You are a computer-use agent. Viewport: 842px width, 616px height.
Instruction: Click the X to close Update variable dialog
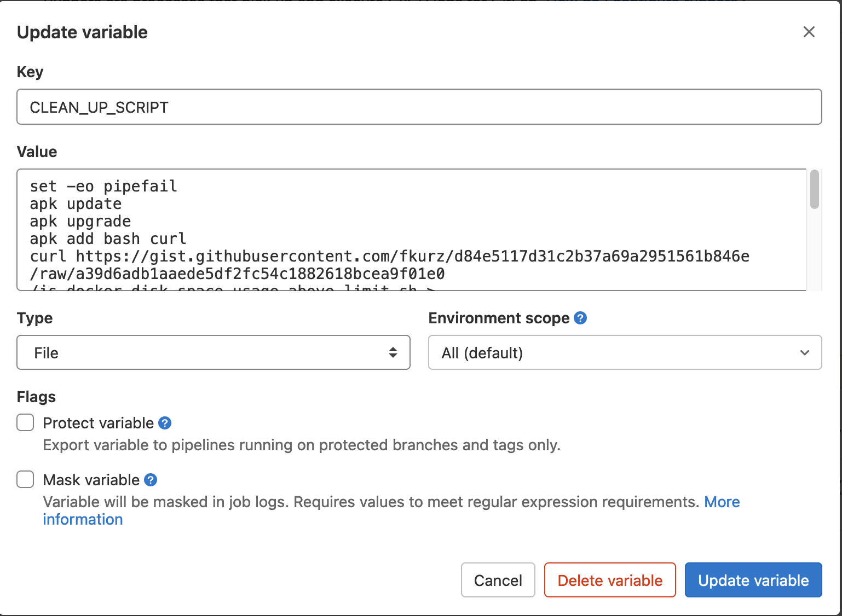(x=809, y=32)
